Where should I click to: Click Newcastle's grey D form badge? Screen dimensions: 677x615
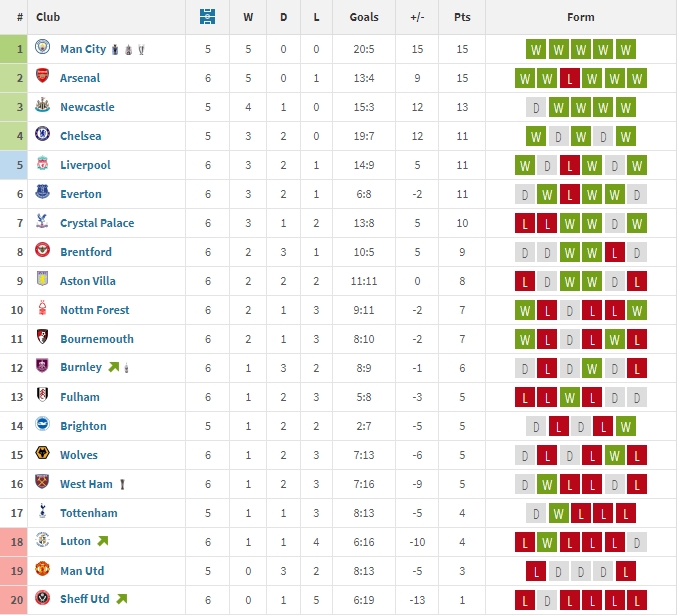click(536, 107)
